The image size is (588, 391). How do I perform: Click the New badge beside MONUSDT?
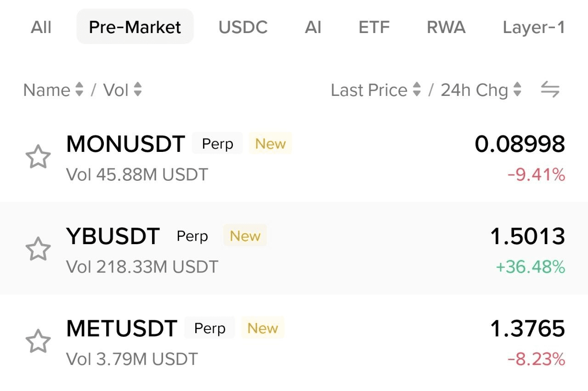[x=270, y=144]
